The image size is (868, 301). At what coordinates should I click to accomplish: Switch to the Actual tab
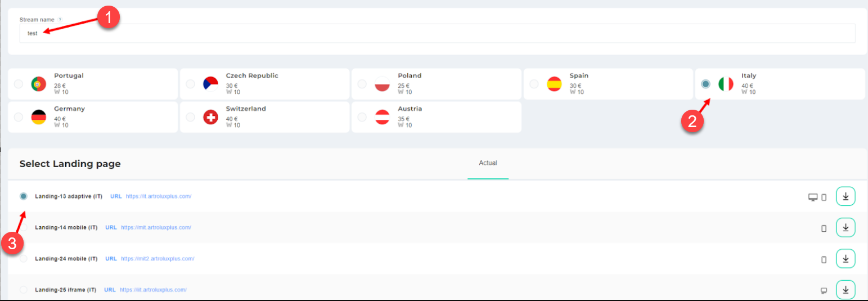tap(488, 163)
